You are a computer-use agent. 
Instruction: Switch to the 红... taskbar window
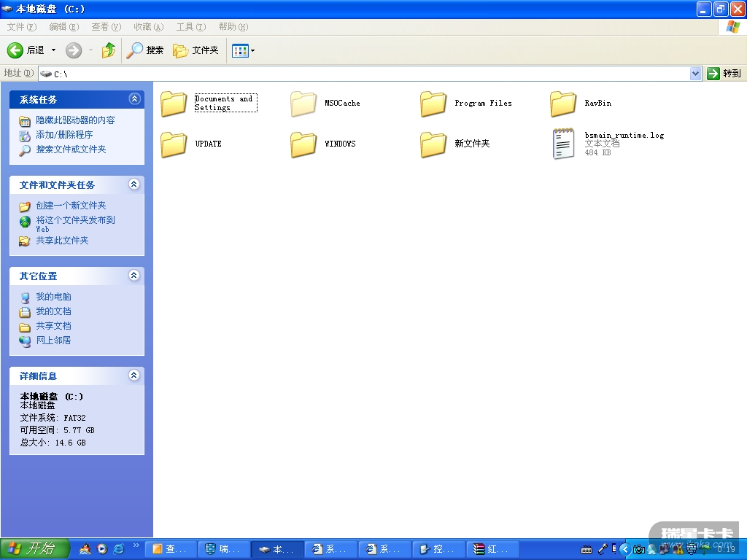click(x=494, y=549)
